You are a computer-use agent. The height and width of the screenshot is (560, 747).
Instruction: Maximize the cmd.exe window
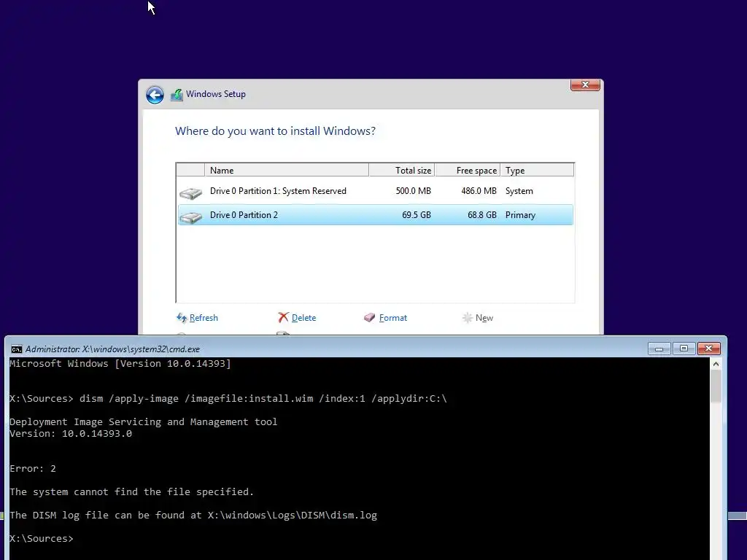click(684, 349)
